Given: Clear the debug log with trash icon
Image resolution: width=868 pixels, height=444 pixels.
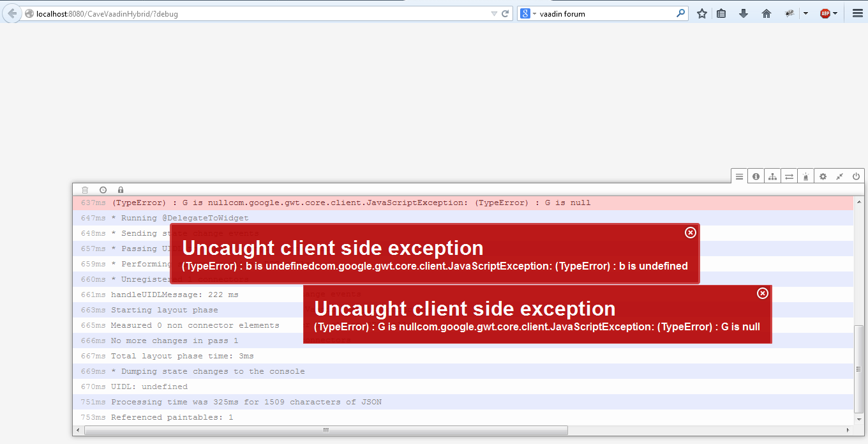Looking at the screenshot, I should tap(85, 190).
